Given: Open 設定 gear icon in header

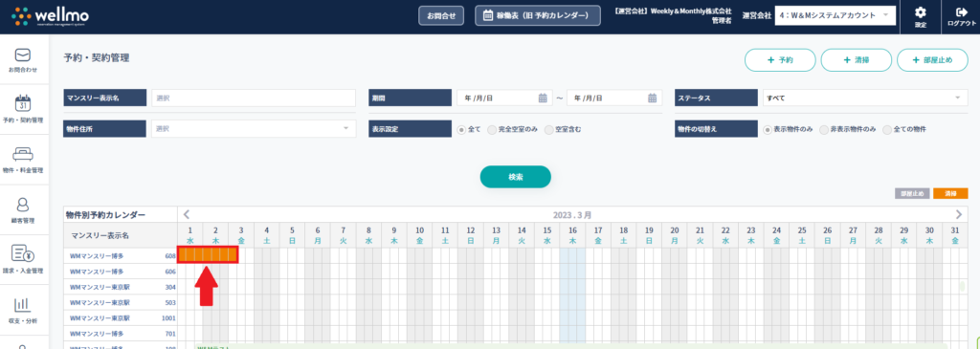Looking at the screenshot, I should click(x=921, y=12).
